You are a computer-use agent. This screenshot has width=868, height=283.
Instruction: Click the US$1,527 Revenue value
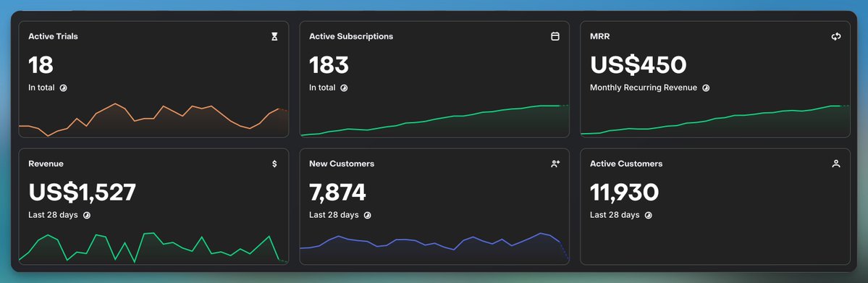pos(82,193)
